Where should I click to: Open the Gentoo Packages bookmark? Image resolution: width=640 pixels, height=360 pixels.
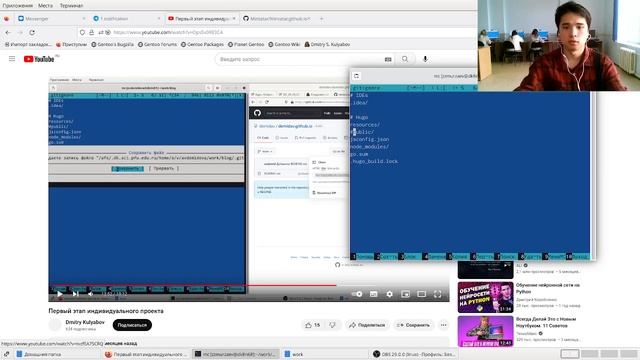coord(202,44)
